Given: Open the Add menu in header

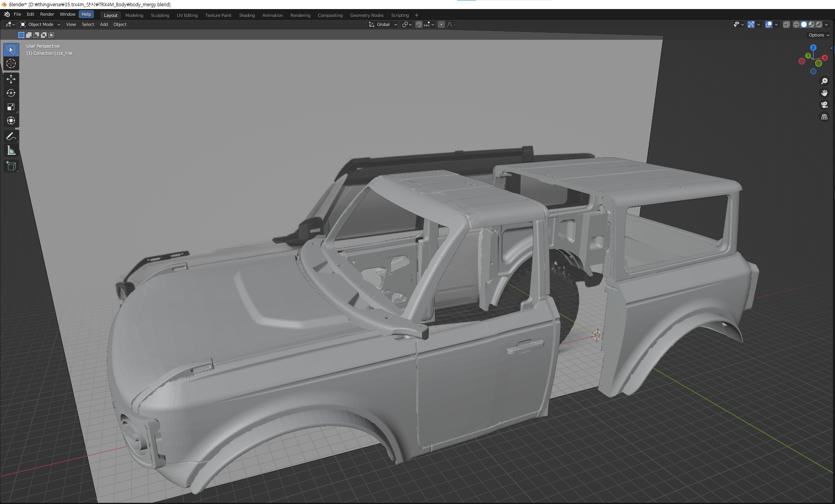Looking at the screenshot, I should click(x=104, y=24).
